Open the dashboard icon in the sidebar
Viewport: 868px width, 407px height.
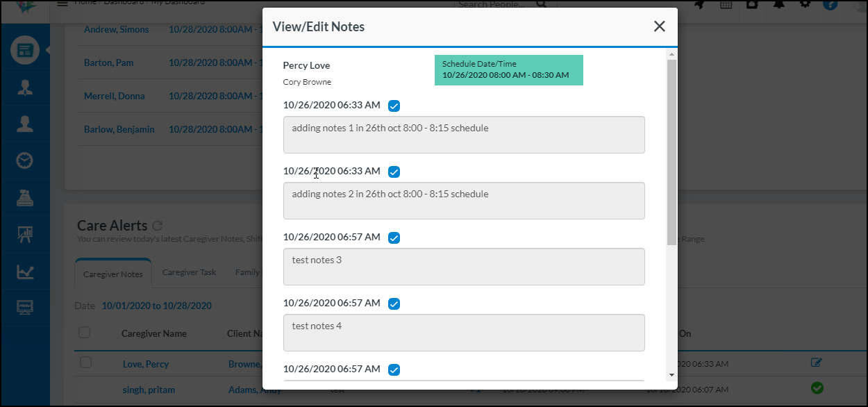pyautogui.click(x=25, y=50)
